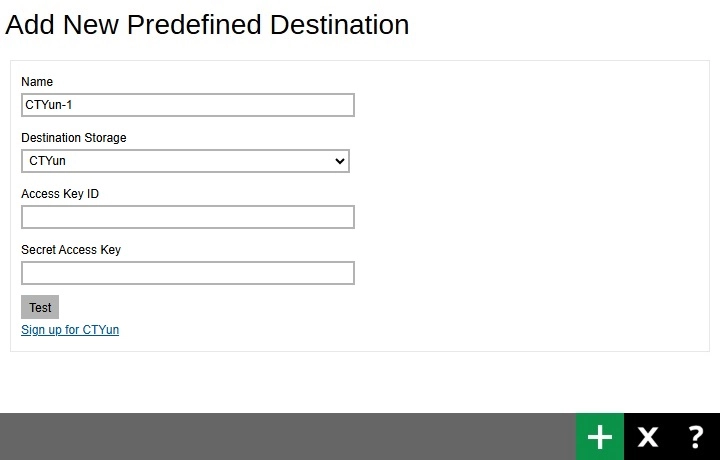
Task: Click the Destination Storage label
Action: (74, 138)
